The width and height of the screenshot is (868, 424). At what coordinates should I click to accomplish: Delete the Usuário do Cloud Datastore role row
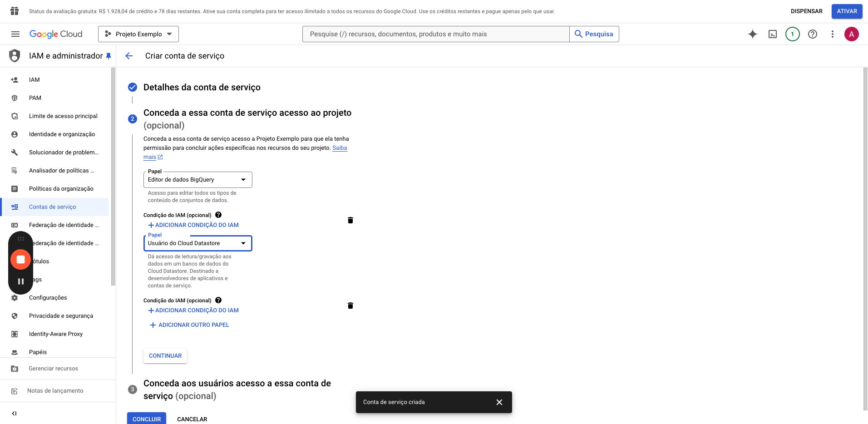[x=350, y=306]
